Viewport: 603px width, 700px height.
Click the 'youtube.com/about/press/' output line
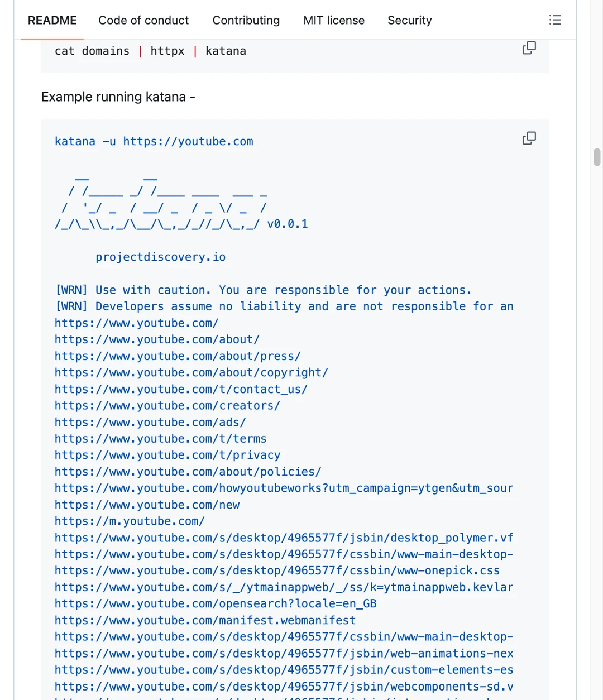pyautogui.click(x=178, y=356)
